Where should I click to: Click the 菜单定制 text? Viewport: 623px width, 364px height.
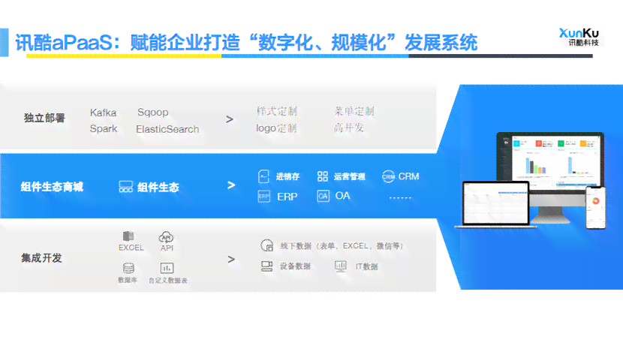click(354, 111)
